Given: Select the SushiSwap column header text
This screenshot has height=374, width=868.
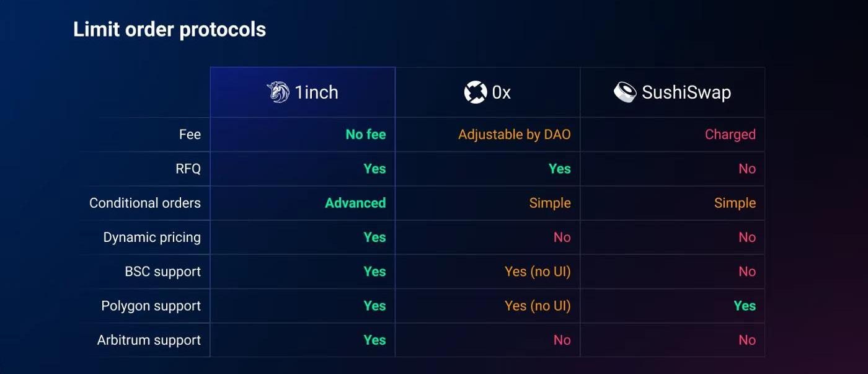Looking at the screenshot, I should 686,92.
